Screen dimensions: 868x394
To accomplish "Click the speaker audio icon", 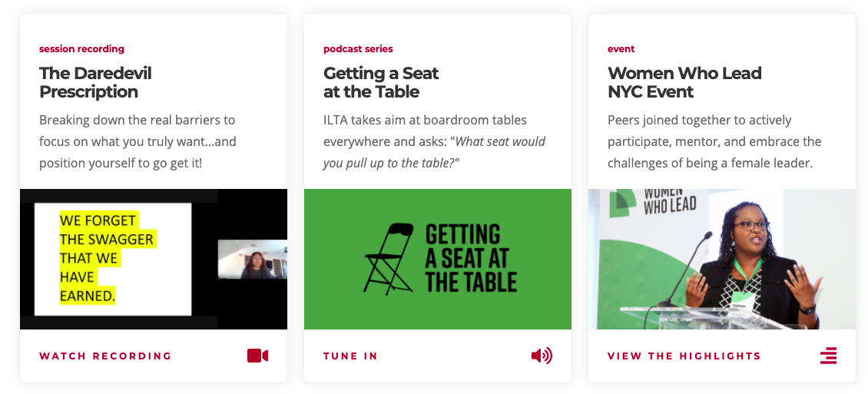I will tap(542, 356).
